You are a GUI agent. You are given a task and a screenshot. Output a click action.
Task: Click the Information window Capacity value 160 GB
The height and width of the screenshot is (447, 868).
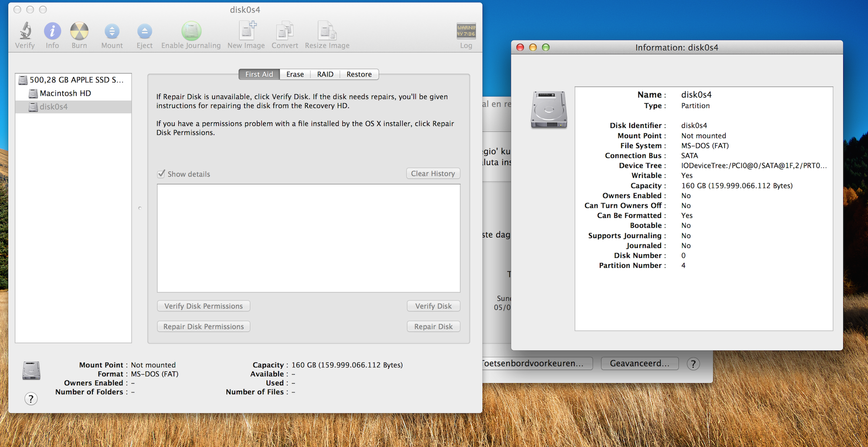(737, 186)
